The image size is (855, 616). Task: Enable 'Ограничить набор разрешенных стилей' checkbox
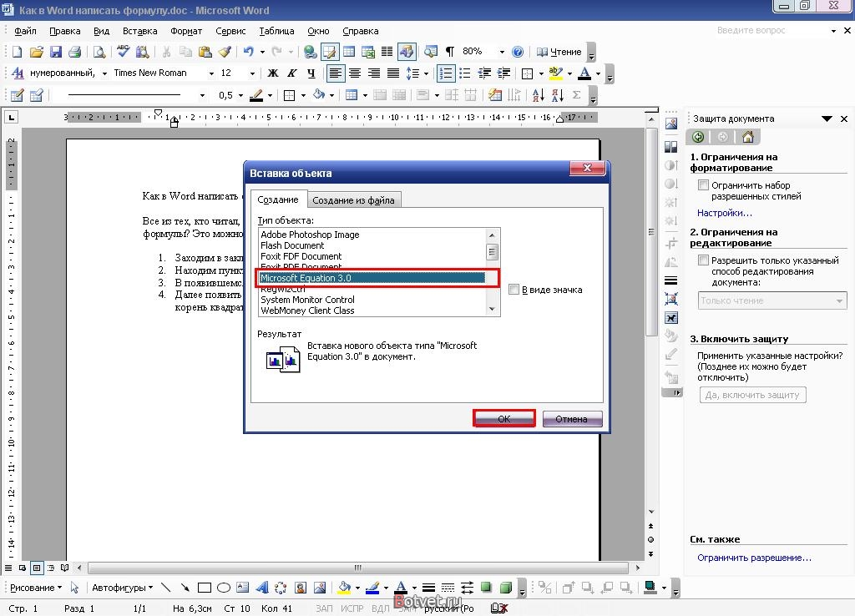point(703,184)
